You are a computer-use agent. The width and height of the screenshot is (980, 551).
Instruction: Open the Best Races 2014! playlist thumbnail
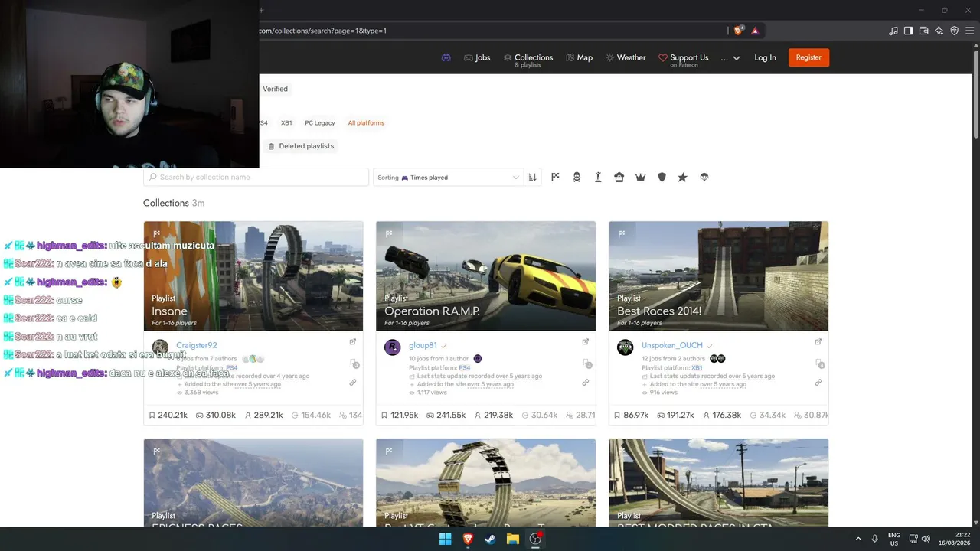718,276
